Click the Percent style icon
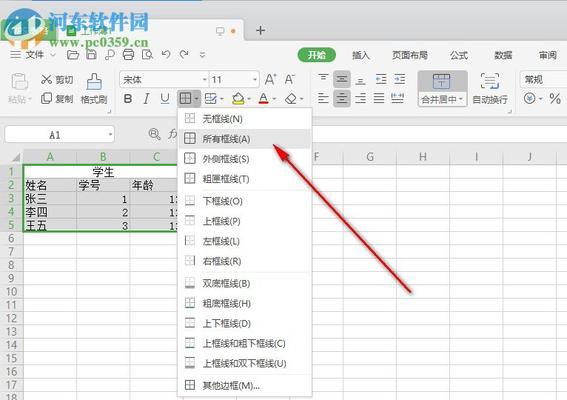The width and height of the screenshot is (567, 400). [x=555, y=98]
